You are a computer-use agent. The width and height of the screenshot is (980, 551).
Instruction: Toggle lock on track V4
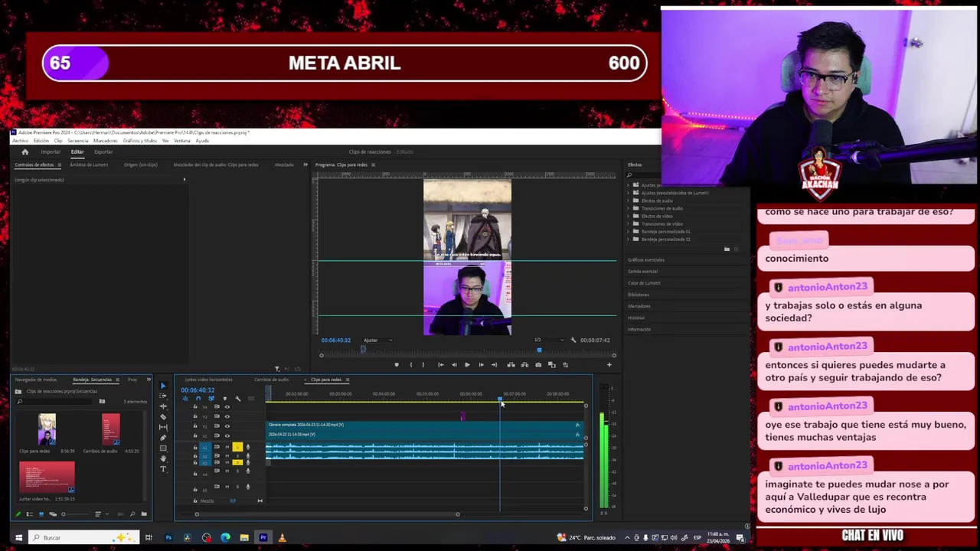click(195, 407)
